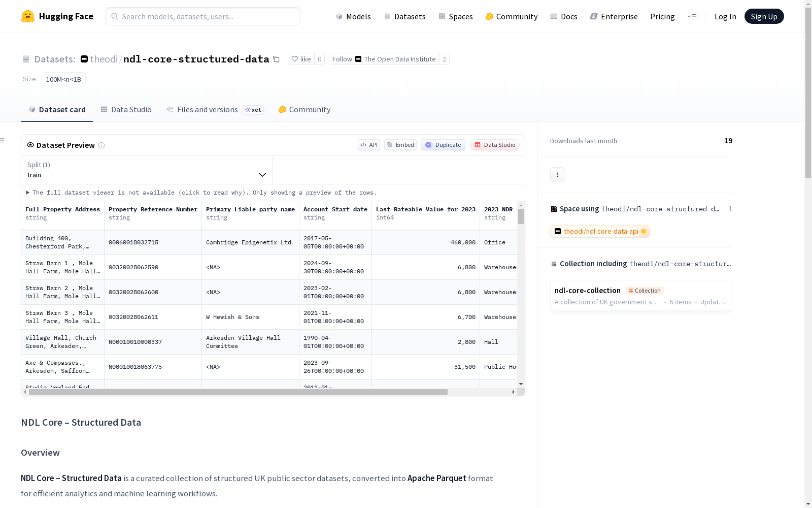Image resolution: width=812 pixels, height=508 pixels.
Task: Select the N00010018063775 reference cell
Action: coord(153,367)
